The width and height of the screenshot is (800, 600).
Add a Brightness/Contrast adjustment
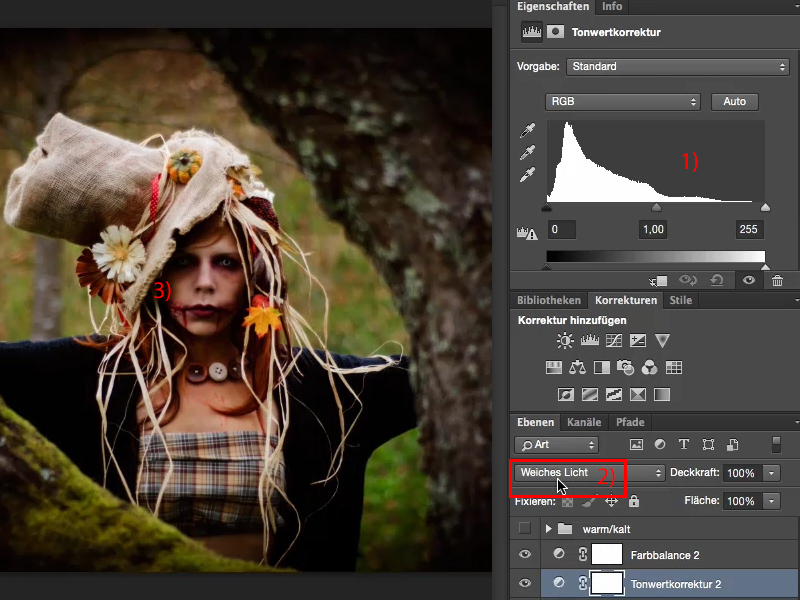pyautogui.click(x=565, y=340)
